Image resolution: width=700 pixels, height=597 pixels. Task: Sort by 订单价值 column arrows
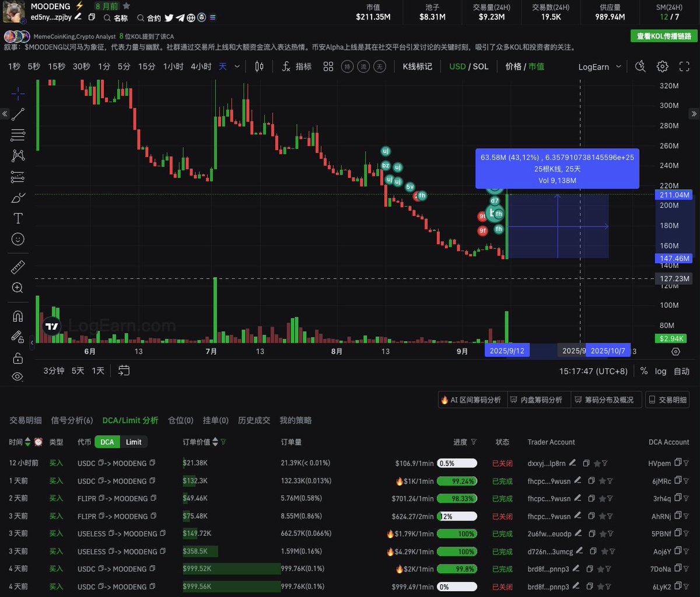pos(215,442)
